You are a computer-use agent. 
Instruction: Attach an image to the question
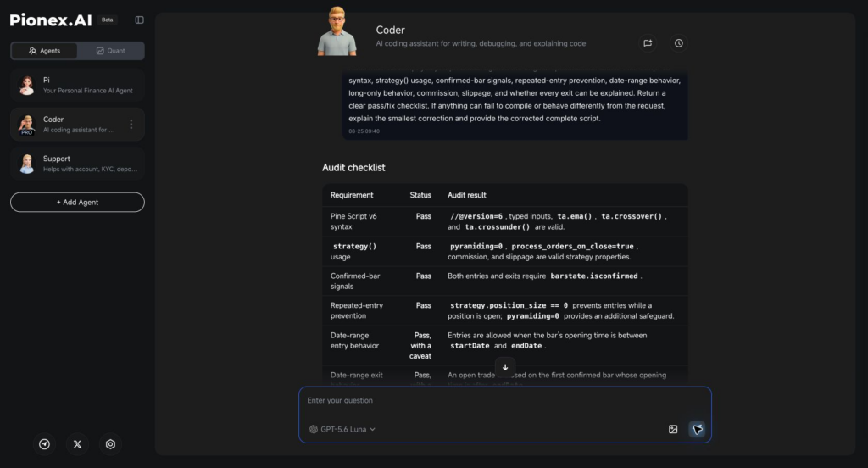tap(673, 429)
